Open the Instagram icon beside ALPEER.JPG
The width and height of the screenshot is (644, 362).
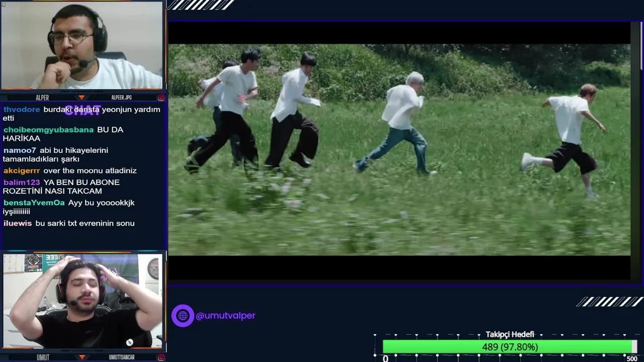161,98
